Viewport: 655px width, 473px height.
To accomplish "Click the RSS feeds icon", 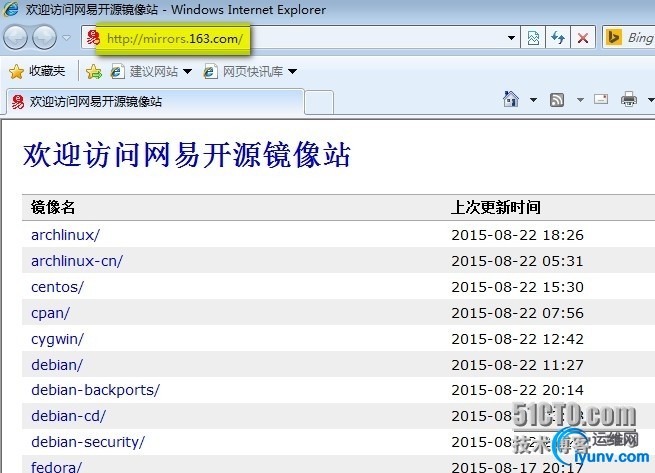I will pyautogui.click(x=556, y=99).
